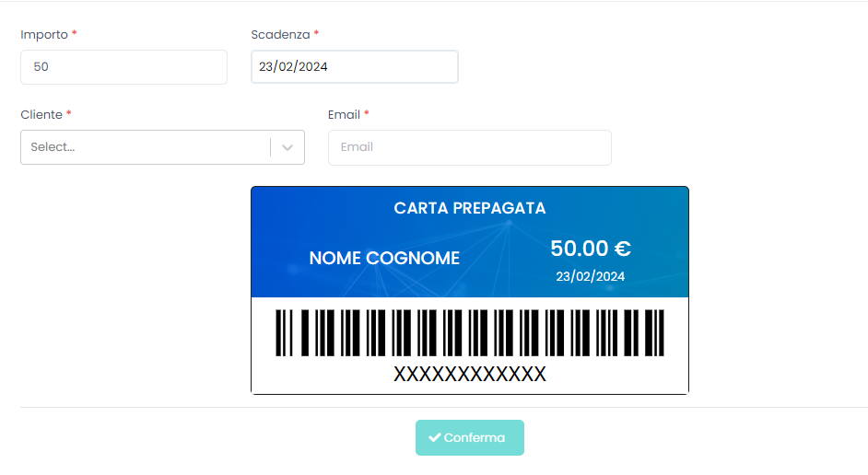
Task: Click the red asterisk beside Scadenza
Action: [316, 33]
